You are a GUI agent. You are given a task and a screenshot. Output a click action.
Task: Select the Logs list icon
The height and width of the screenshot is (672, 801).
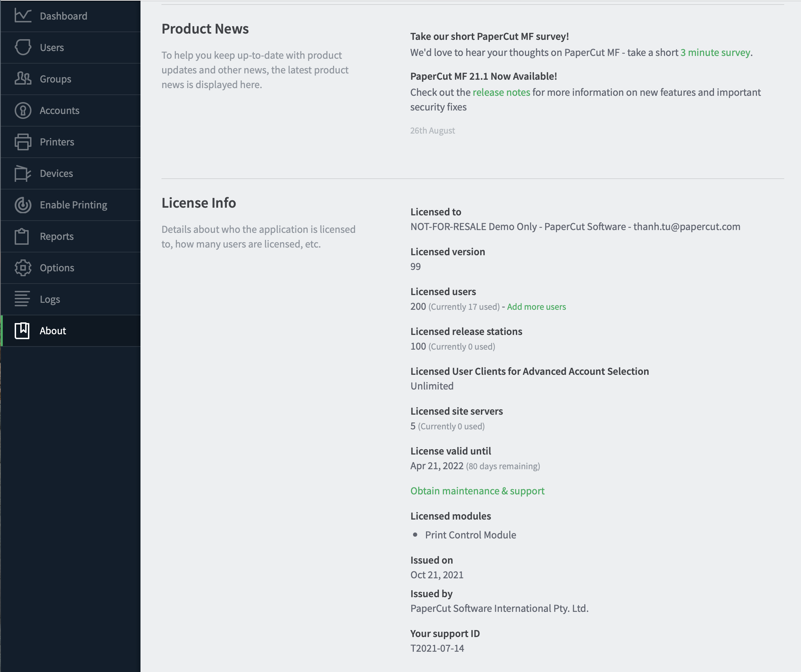(22, 299)
